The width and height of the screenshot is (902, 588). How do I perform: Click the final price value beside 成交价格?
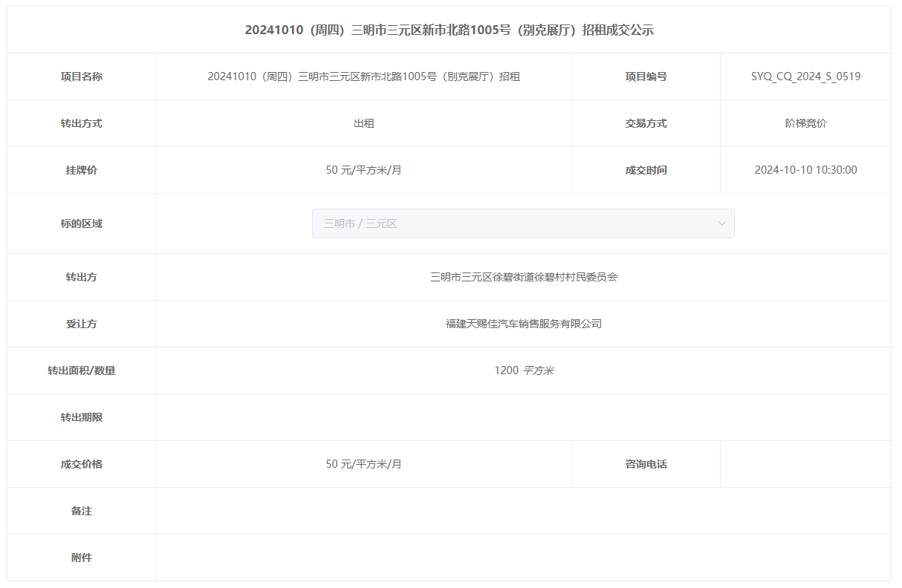tap(363, 464)
